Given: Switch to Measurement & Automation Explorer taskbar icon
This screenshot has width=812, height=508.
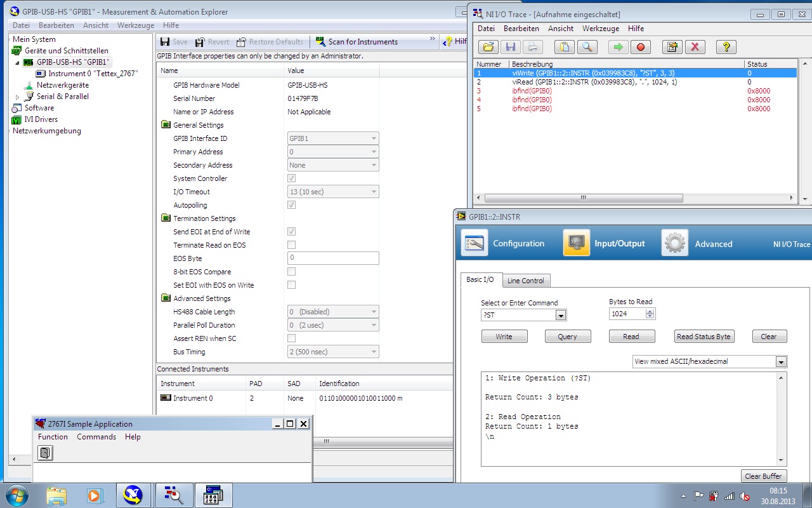Looking at the screenshot, I should click(x=133, y=495).
